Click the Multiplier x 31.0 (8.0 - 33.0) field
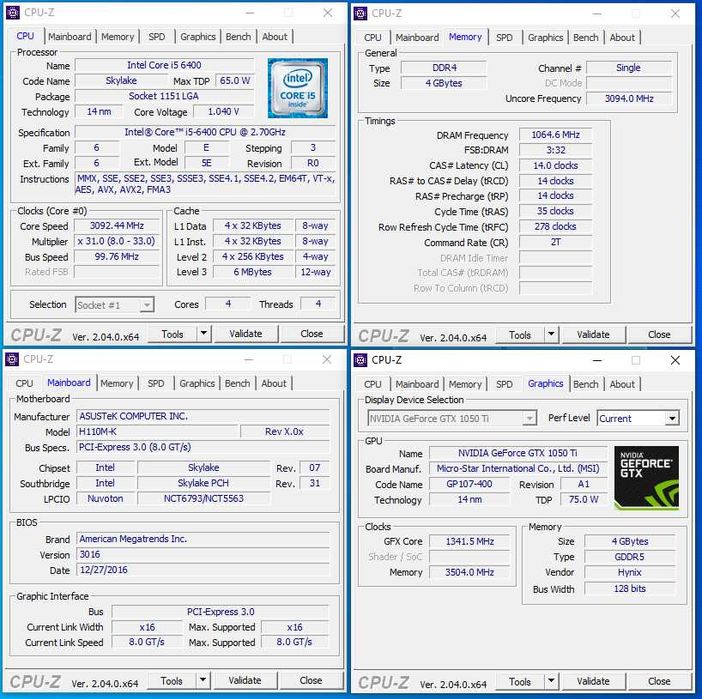 tap(117, 241)
